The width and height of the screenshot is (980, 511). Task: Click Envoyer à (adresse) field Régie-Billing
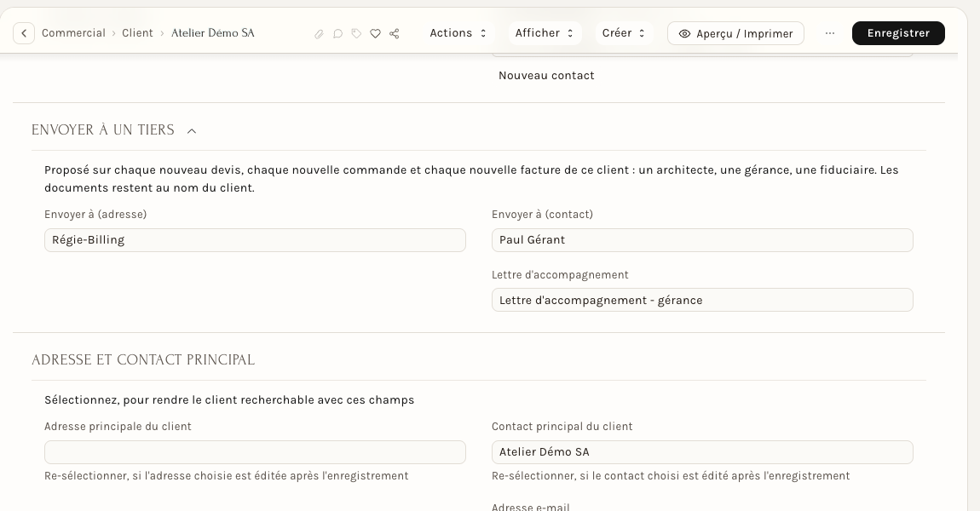click(x=255, y=240)
